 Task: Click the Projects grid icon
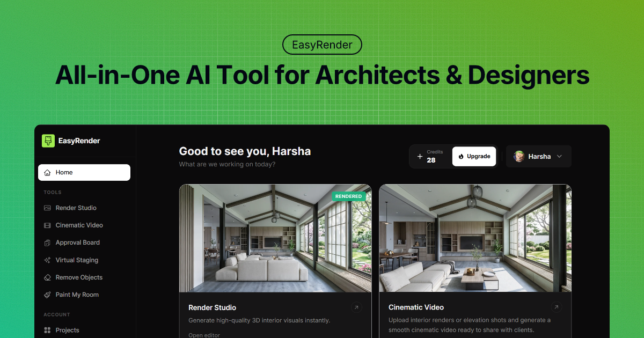(47, 330)
